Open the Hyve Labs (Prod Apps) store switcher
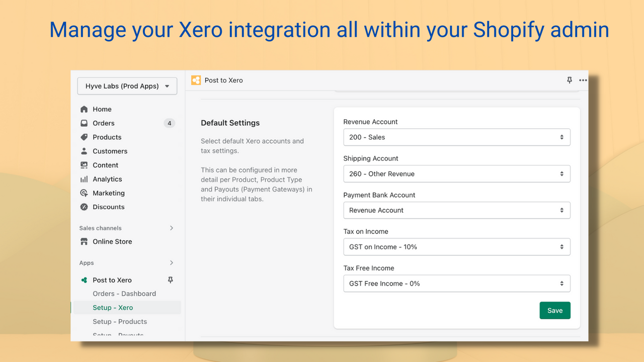This screenshot has height=362, width=644. click(x=127, y=86)
